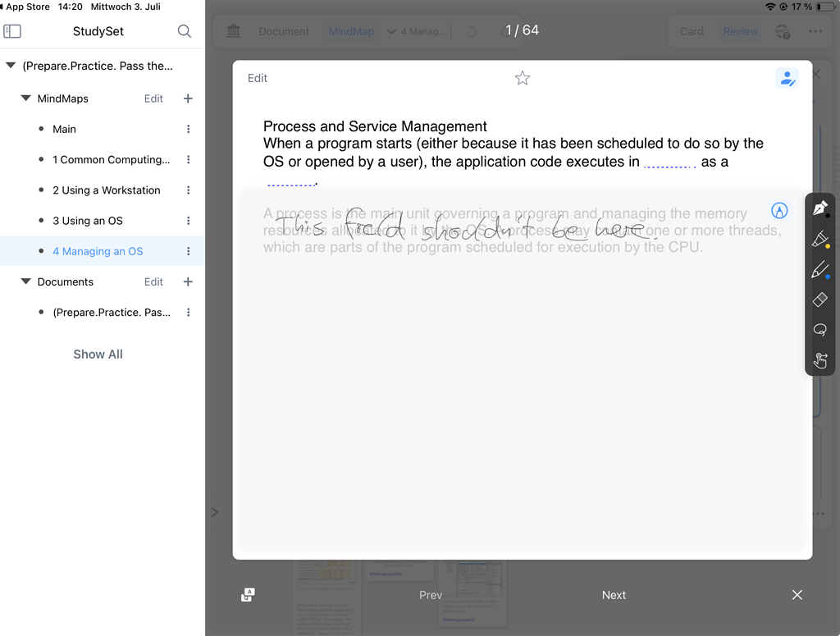Switch to the Card tab

(692, 30)
